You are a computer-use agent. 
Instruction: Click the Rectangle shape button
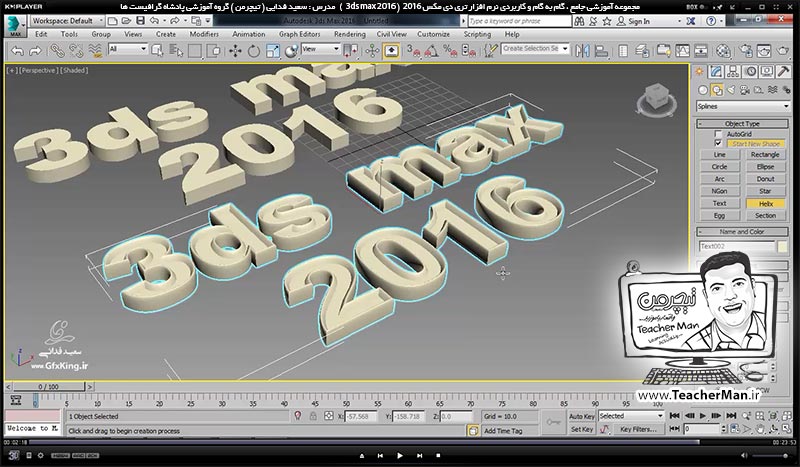click(765, 155)
